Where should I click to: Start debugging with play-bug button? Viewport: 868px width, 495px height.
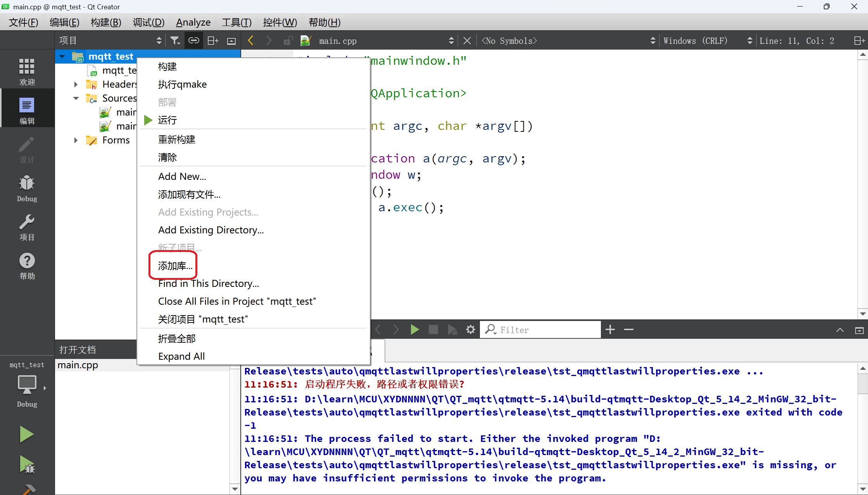point(27,464)
